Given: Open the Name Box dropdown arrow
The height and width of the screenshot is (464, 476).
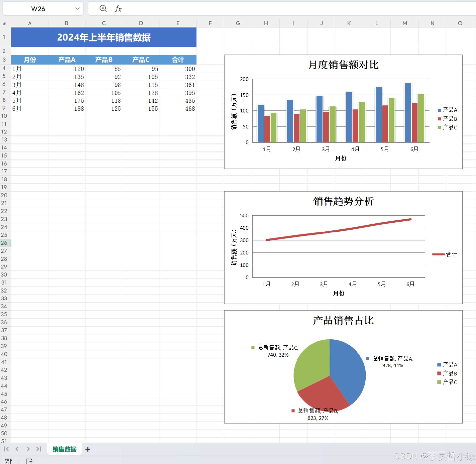Looking at the screenshot, I should click(77, 9).
